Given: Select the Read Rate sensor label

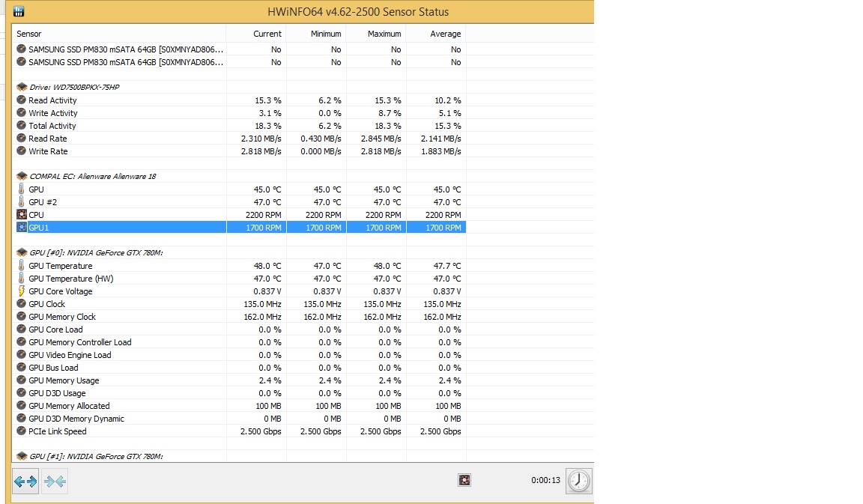Looking at the screenshot, I should [48, 139].
